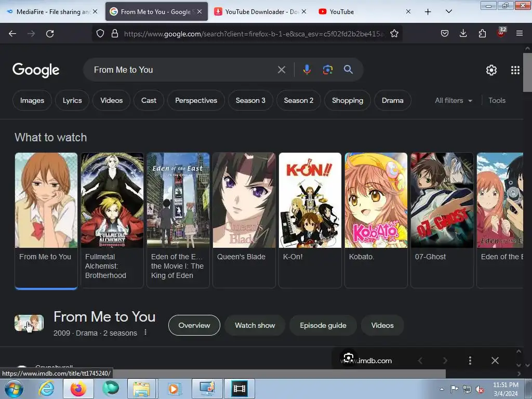The height and width of the screenshot is (399, 532).
Task: Open the Watch show section
Action: [255, 325]
